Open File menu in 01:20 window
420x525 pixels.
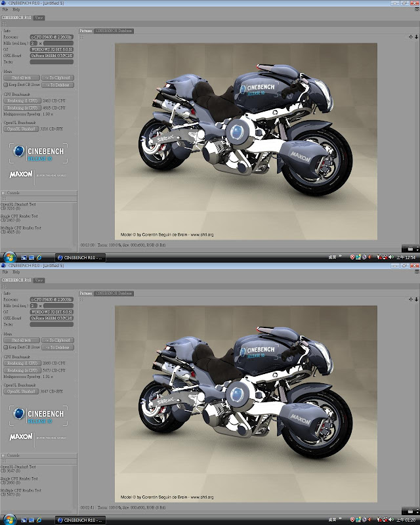coord(5,272)
